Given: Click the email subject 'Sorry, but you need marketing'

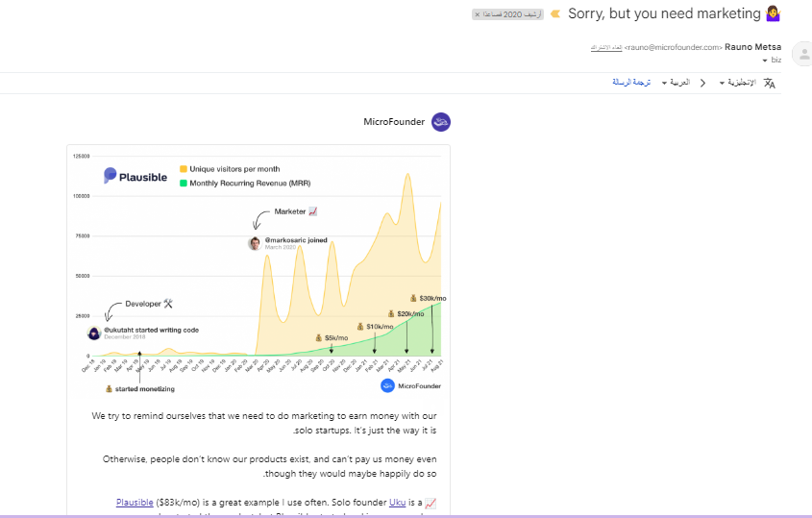Looking at the screenshot, I should 662,14.
